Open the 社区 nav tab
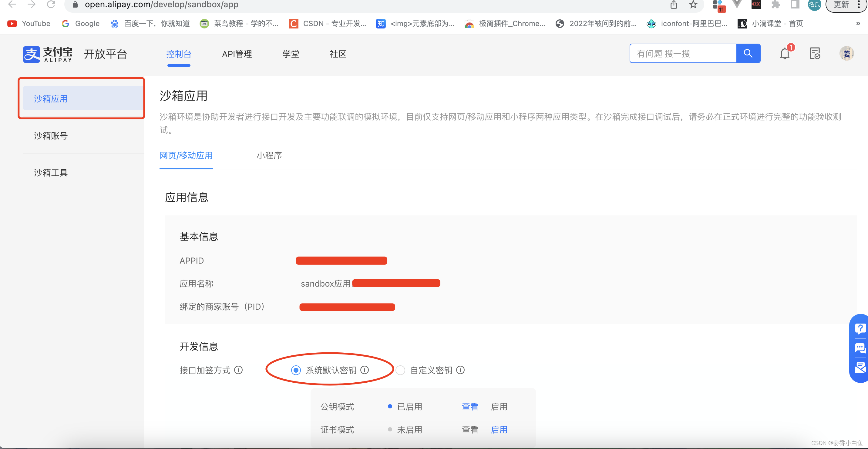 (x=338, y=54)
